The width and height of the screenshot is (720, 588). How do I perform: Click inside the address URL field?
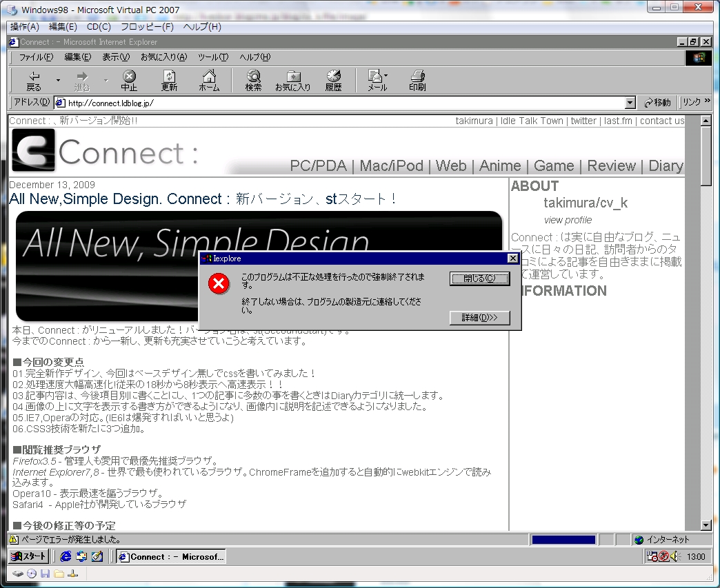pos(344,103)
